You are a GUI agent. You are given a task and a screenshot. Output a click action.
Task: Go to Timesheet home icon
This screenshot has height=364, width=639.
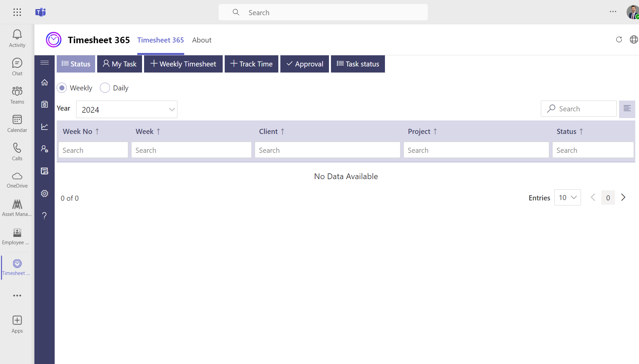45,82
